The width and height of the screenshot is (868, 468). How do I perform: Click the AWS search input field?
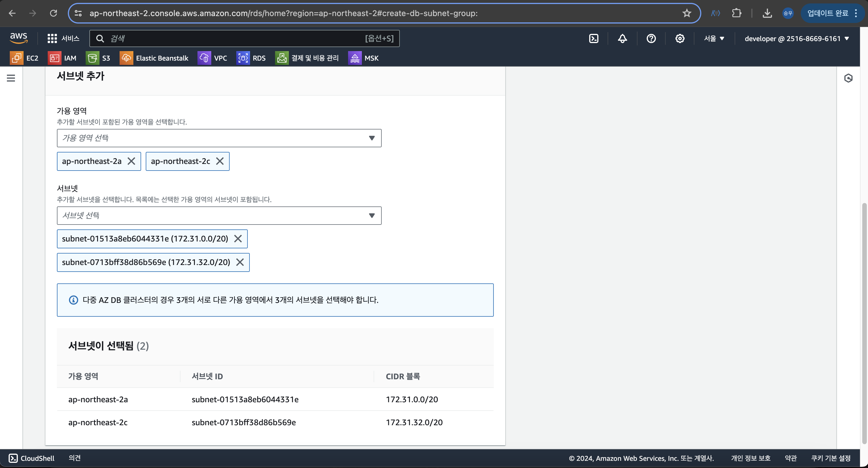[x=236, y=38]
